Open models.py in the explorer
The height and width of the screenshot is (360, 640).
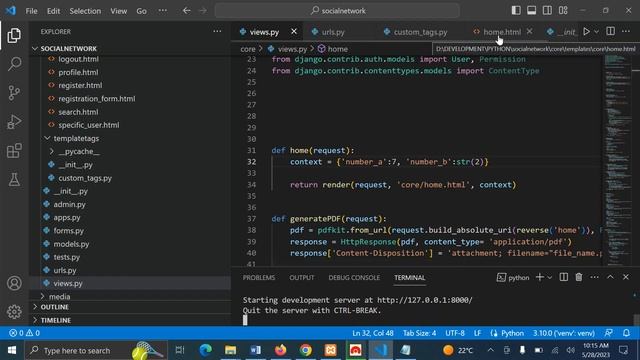point(71,244)
